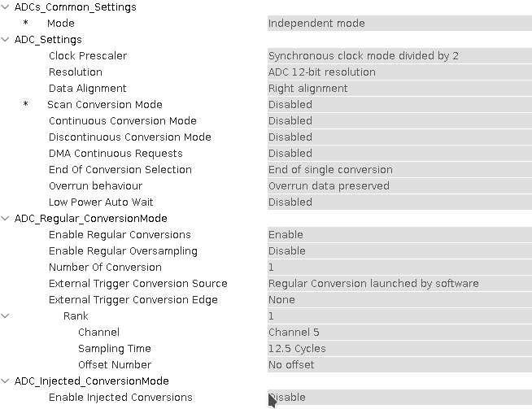Select the ADC 12-bit resolution value
The image size is (532, 409).
pyautogui.click(x=399, y=72)
